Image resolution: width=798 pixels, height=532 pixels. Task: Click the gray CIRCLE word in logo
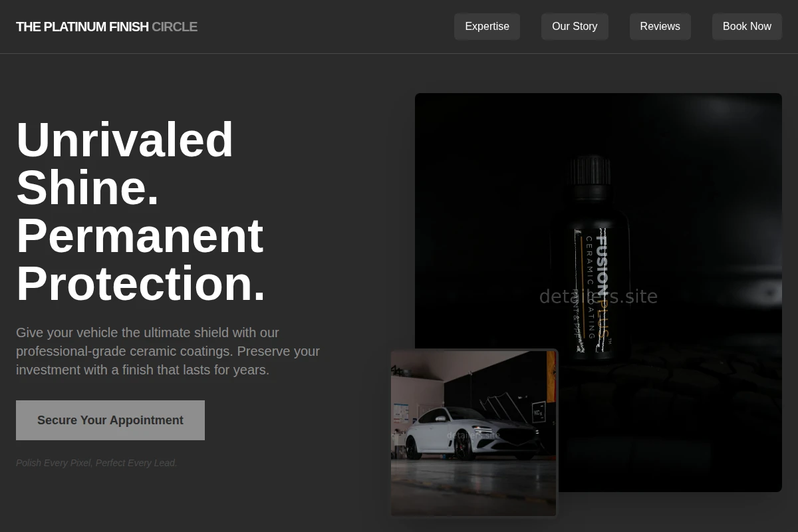pyautogui.click(x=174, y=27)
